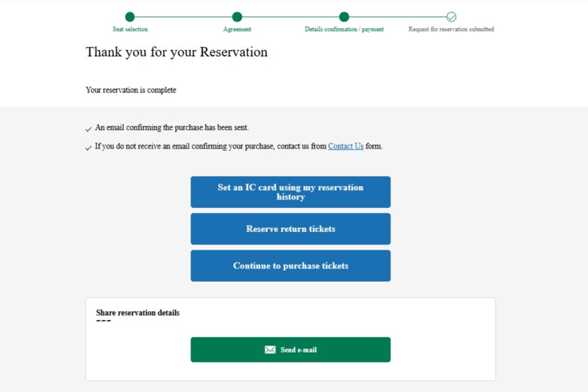
Task: Click Continue to purchase tickets
Action: (x=290, y=265)
